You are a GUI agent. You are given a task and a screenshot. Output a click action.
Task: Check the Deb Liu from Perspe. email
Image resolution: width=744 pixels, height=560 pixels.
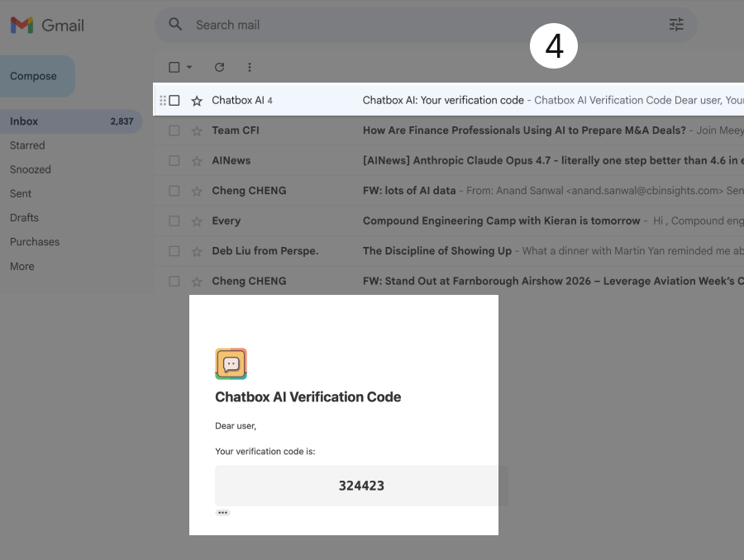click(174, 251)
